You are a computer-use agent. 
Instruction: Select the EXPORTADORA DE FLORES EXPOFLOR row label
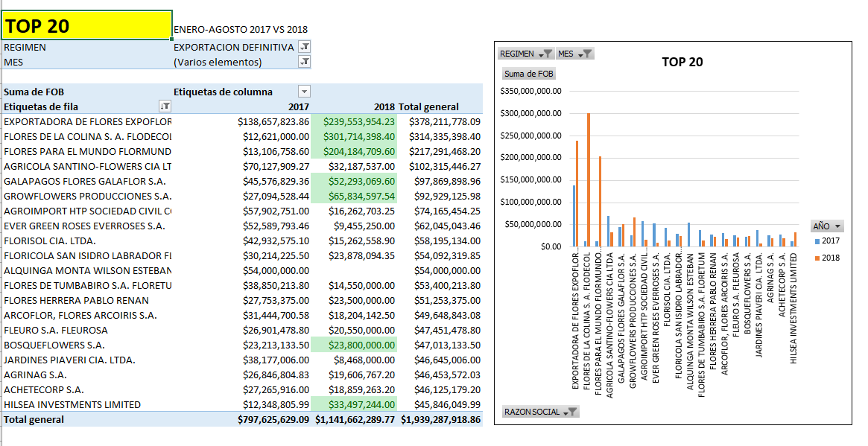[87, 121]
